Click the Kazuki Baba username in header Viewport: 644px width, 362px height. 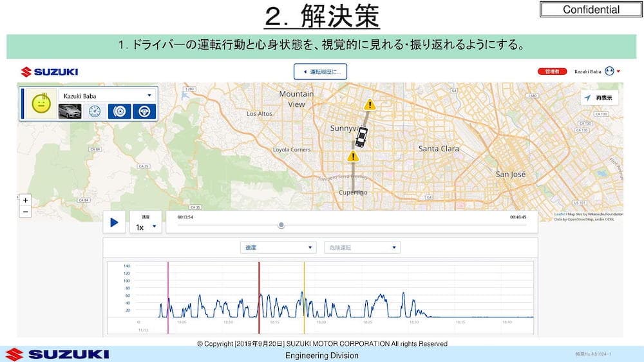pos(588,71)
